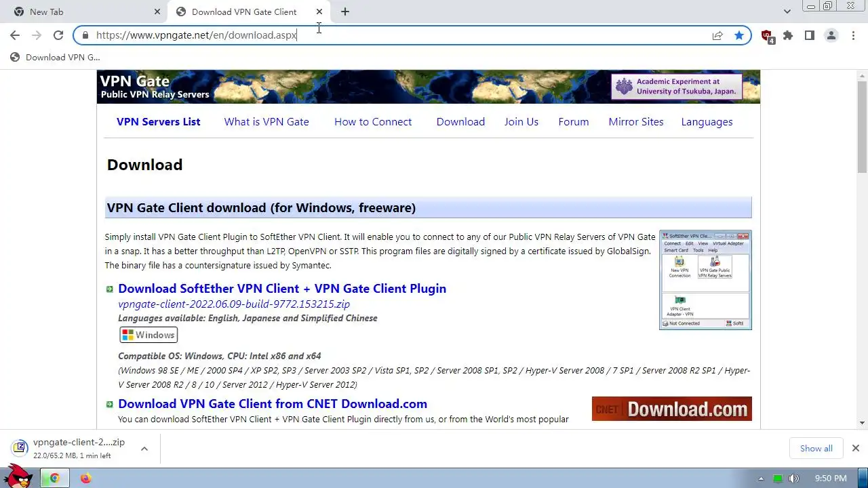Open the Forum menu link
The width and height of the screenshot is (868, 488).
click(574, 122)
